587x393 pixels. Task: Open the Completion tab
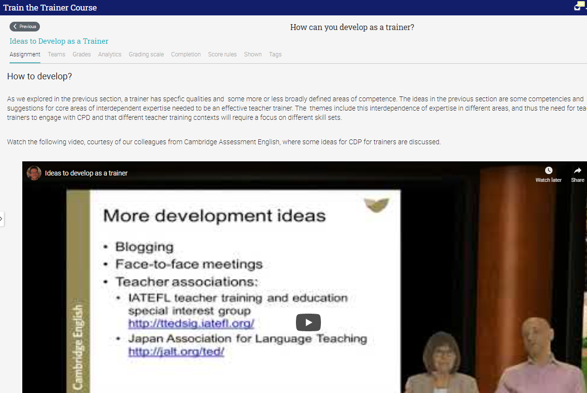click(186, 55)
